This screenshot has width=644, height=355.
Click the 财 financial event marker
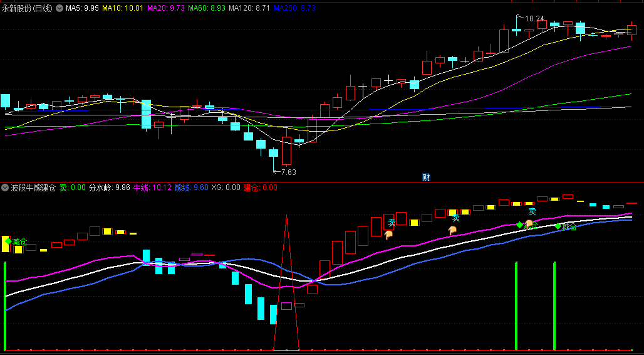tap(426, 177)
